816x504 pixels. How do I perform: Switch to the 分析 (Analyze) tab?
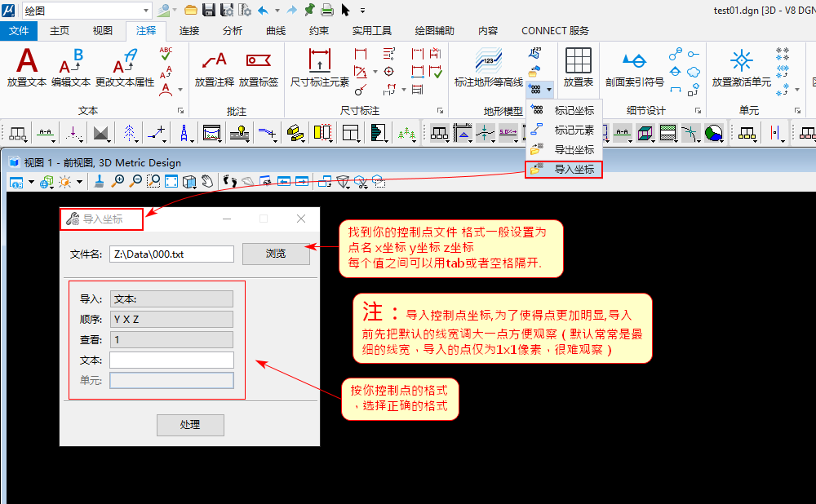tap(232, 31)
